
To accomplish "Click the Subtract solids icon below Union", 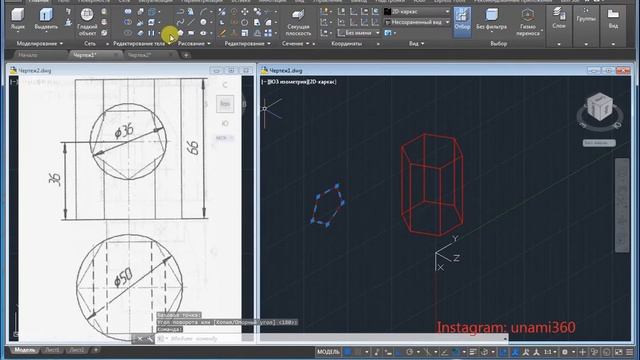I will click(128, 22).
